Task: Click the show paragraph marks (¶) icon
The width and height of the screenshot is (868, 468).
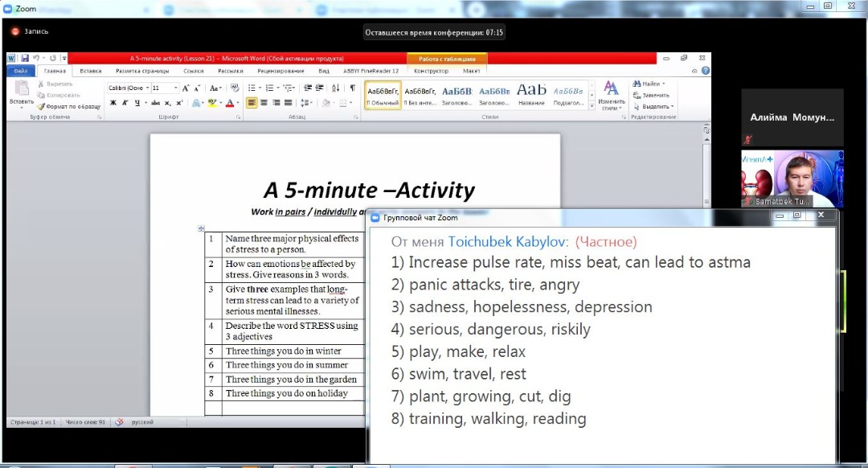Action: pyautogui.click(x=352, y=88)
